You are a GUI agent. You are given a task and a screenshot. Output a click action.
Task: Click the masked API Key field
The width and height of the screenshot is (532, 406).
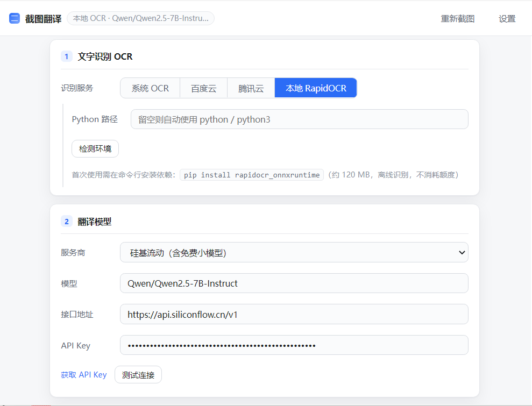pyautogui.click(x=294, y=345)
